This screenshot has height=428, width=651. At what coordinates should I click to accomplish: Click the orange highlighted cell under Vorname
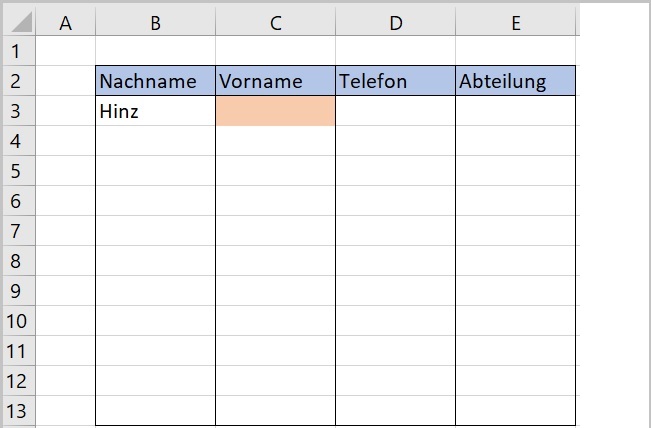tap(275, 111)
